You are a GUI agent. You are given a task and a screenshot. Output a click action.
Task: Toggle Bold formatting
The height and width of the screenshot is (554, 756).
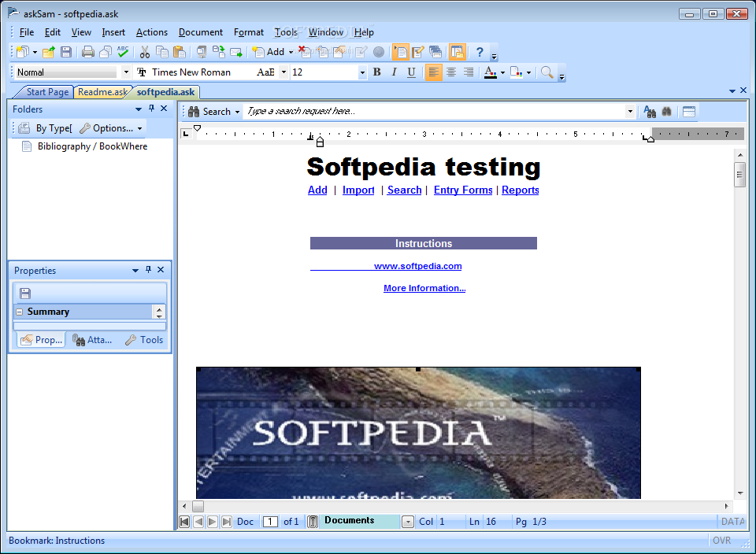377,72
